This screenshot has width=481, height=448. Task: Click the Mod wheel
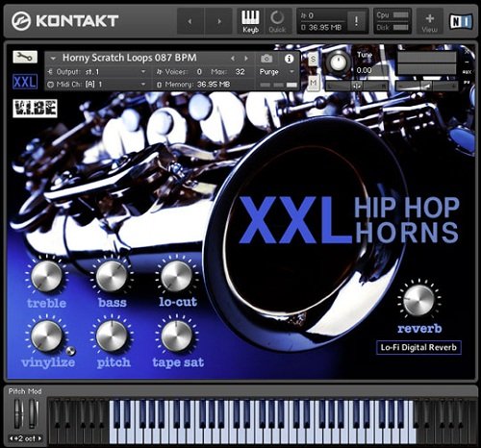tap(32, 413)
